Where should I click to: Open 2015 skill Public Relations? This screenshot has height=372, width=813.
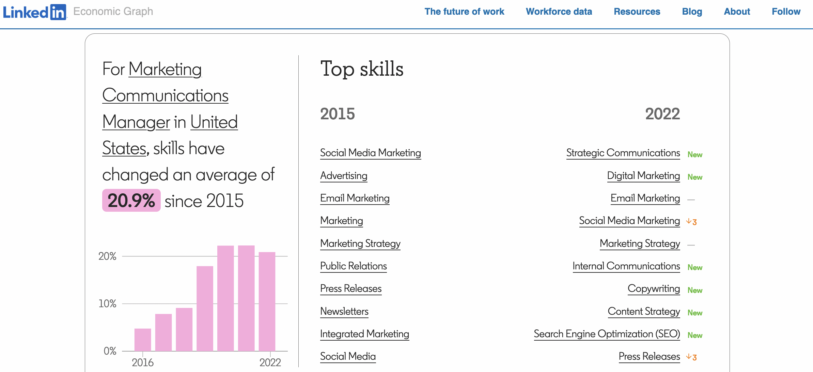click(x=354, y=266)
